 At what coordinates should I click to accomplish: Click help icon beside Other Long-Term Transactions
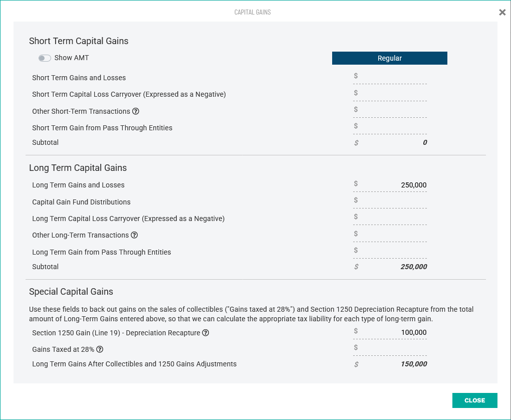click(134, 235)
